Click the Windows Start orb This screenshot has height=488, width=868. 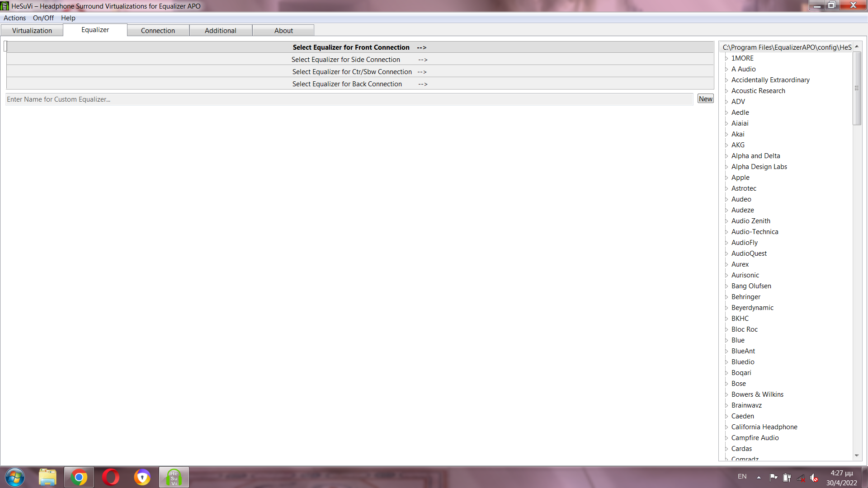[15, 477]
